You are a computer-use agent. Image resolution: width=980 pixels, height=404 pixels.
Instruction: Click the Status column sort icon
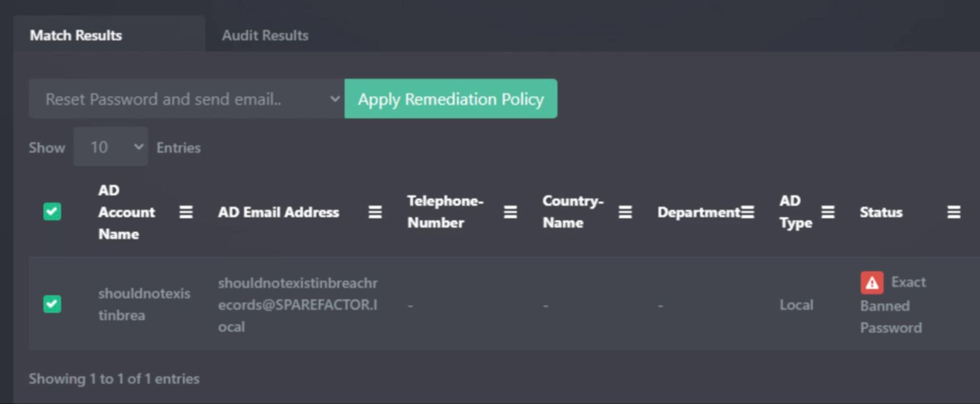point(953,212)
